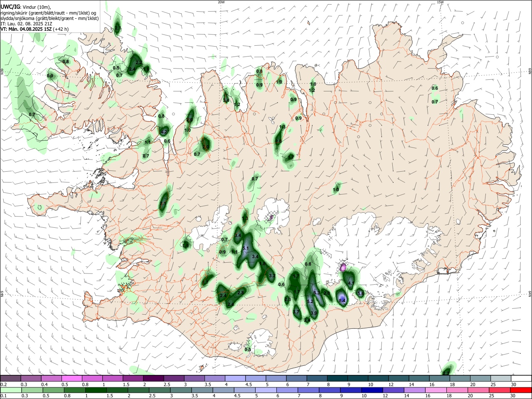Click the rigning/skúrir legend line

pos(48,13)
